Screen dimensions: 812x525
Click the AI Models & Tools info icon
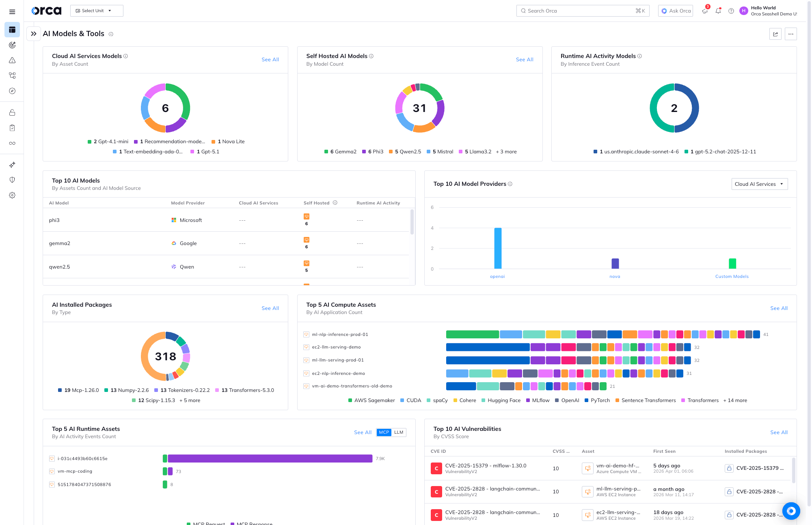point(111,34)
